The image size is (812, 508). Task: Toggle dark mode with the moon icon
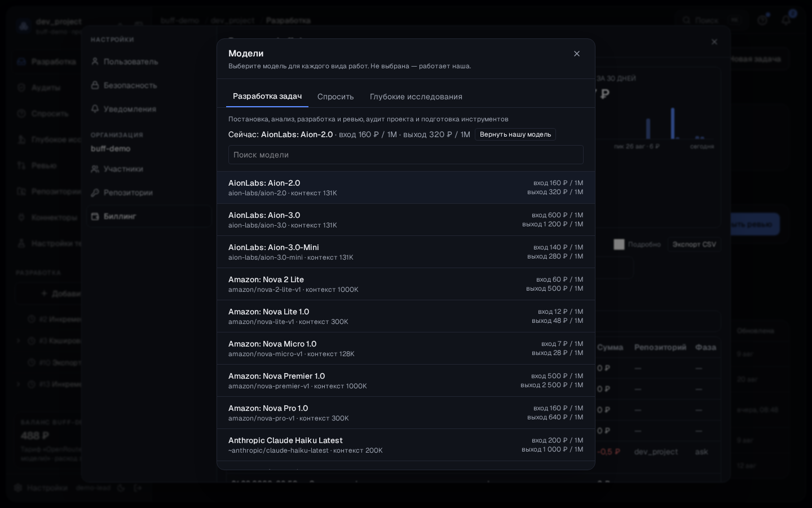click(121, 488)
